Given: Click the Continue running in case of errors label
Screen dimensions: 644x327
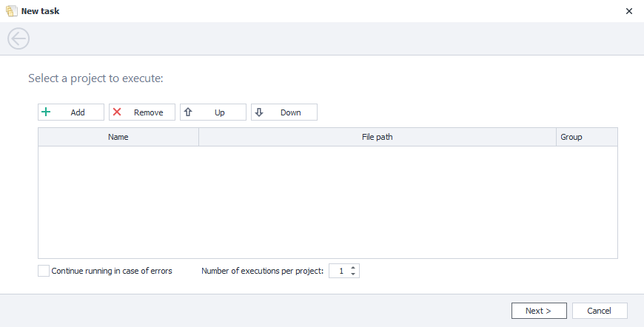Looking at the screenshot, I should [112, 271].
